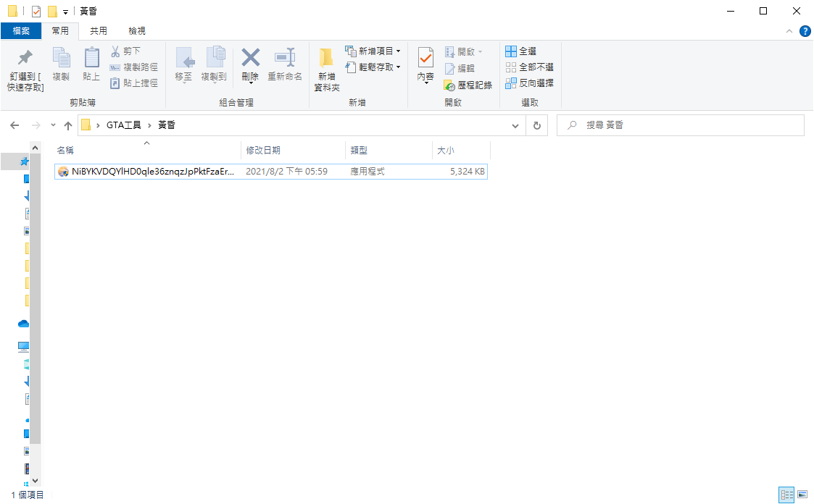The height and width of the screenshot is (504, 814).
Task: Sort files by 大小 (Size) column
Action: click(x=462, y=151)
